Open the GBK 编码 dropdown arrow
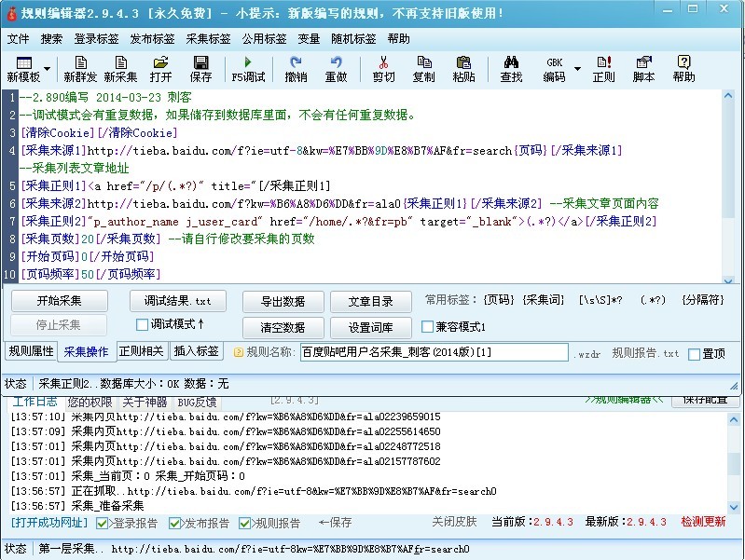745x560 pixels. (x=577, y=70)
